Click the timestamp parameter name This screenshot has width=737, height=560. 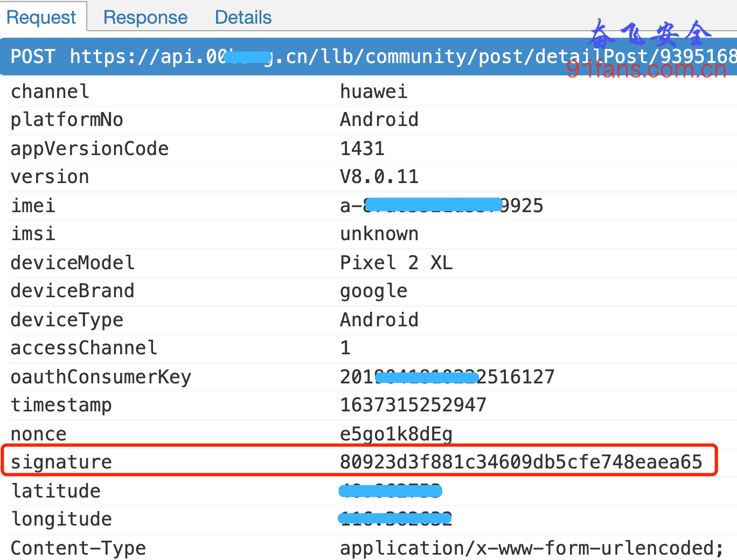(x=61, y=405)
